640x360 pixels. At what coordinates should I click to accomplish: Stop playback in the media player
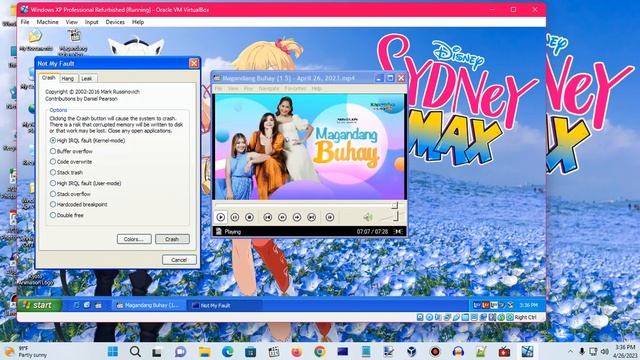249,217
